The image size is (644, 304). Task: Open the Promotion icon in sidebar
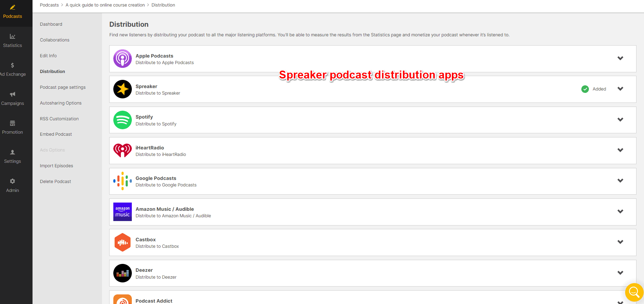click(x=13, y=123)
